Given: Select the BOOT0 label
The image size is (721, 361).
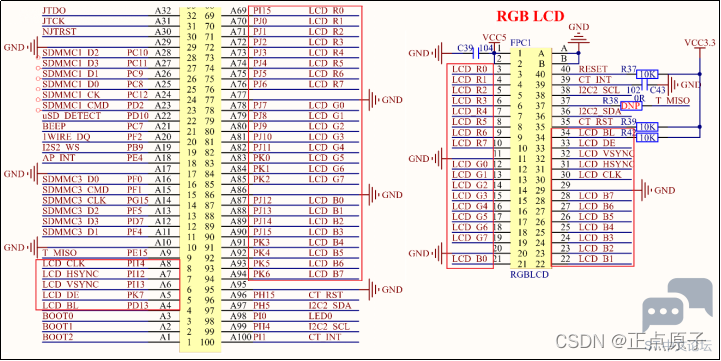Looking at the screenshot, I should tap(58, 316).
